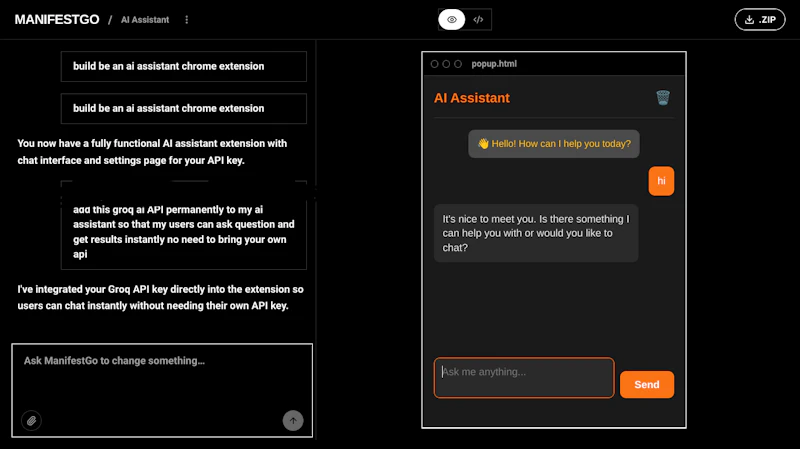This screenshot has height=449, width=800.
Task: Click the Hello! How can I help greeting bubble
Action: coord(554,144)
